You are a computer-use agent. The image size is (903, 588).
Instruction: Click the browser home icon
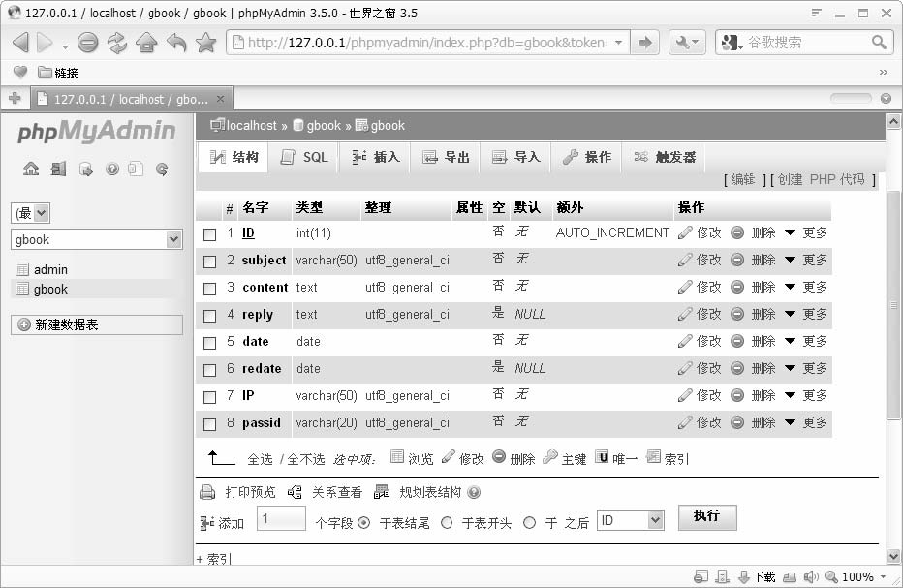coord(147,43)
